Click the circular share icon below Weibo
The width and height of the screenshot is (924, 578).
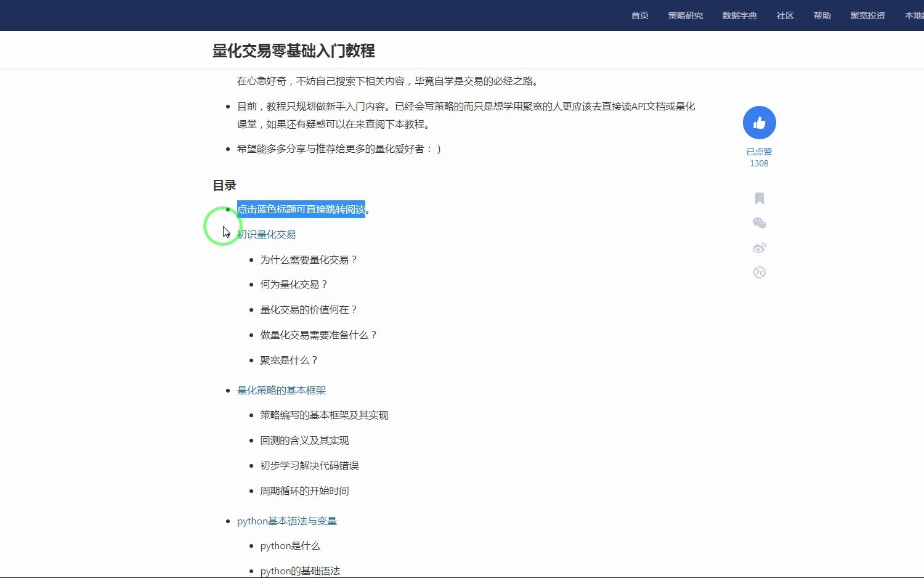pos(760,272)
